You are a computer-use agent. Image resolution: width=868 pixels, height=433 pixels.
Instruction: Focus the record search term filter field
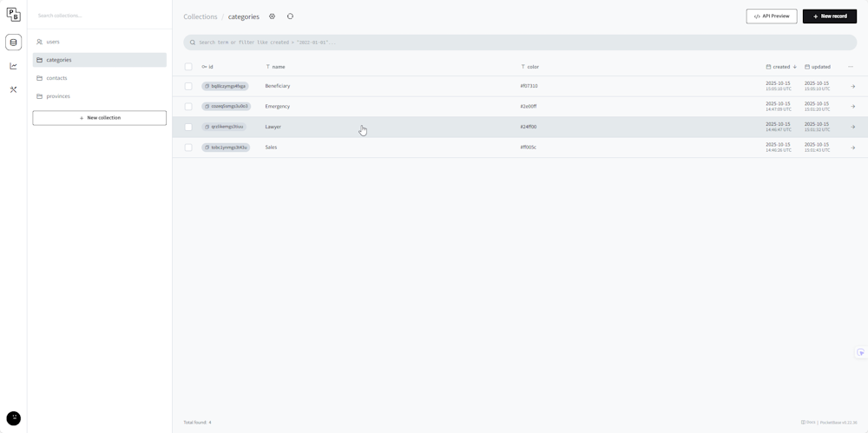[520, 43]
